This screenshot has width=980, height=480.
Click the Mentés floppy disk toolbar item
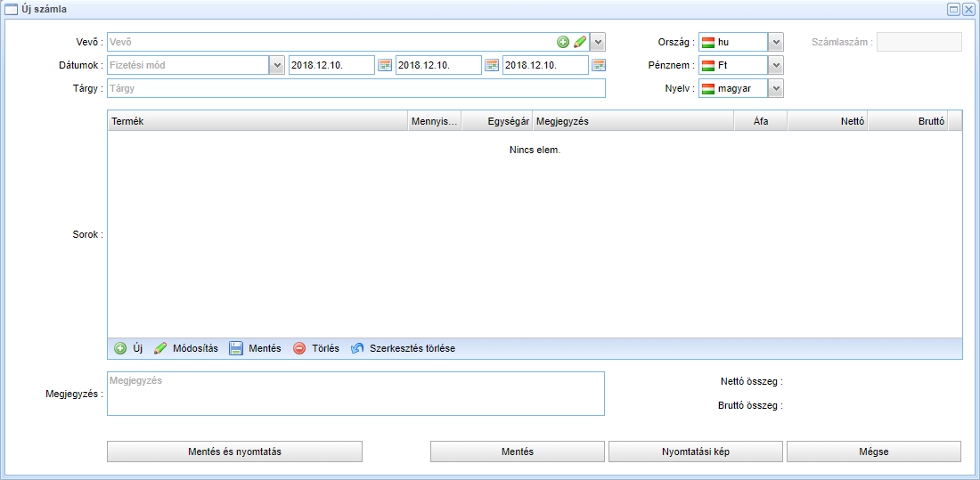point(255,348)
